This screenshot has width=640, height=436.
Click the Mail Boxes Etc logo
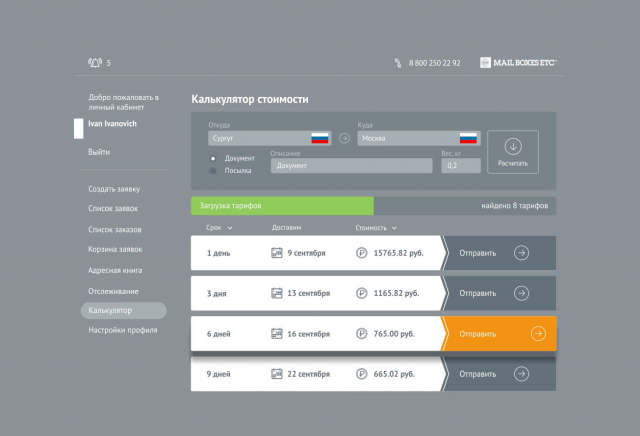(518, 62)
